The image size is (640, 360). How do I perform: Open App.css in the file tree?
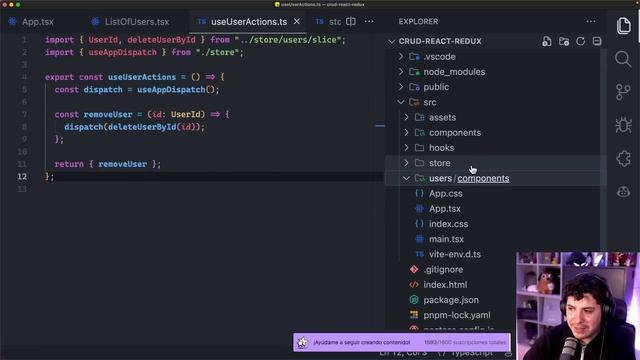(445, 193)
